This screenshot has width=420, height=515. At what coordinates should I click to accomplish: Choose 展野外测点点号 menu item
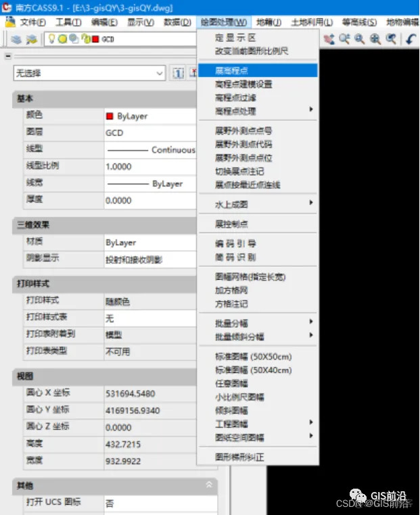point(258,131)
